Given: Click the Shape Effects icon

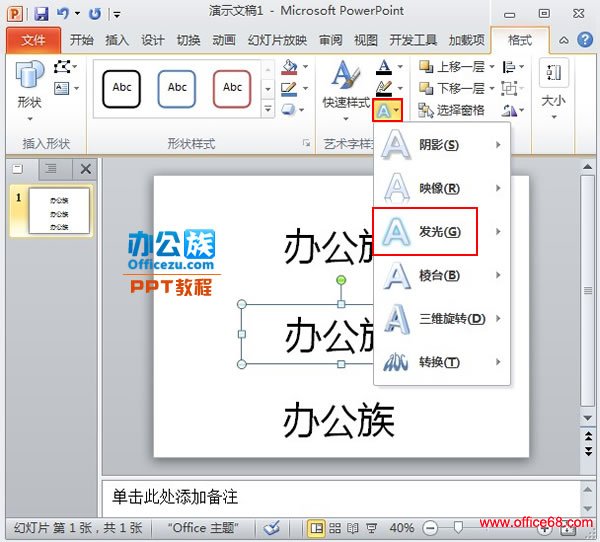Looking at the screenshot, I should [289, 110].
